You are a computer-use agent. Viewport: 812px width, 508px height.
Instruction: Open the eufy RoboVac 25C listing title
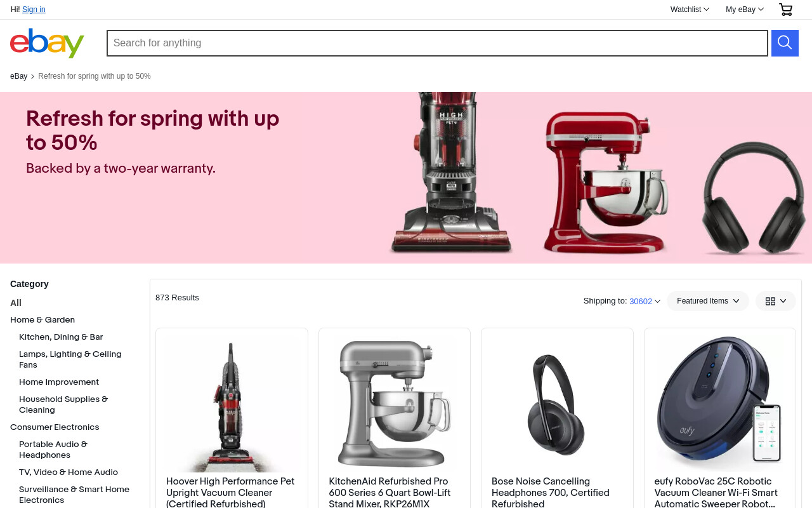[716, 493]
